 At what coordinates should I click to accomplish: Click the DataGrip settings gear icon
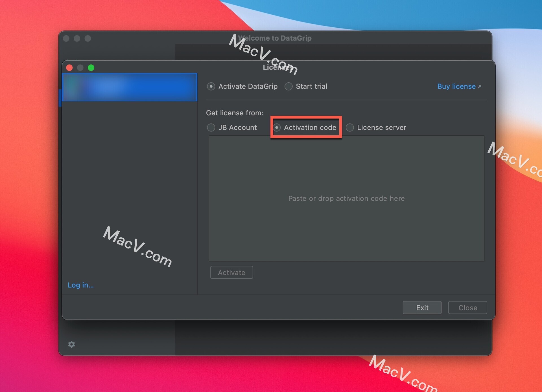(71, 344)
